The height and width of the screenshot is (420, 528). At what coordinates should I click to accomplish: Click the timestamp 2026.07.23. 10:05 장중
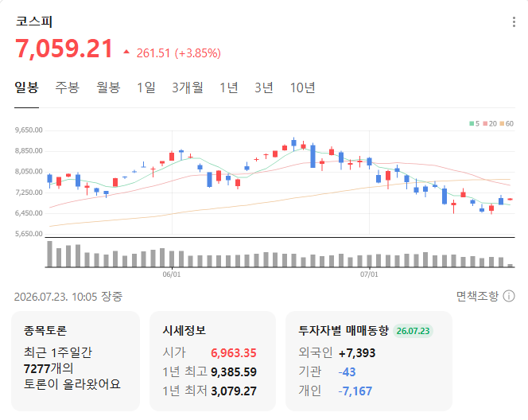click(x=68, y=297)
